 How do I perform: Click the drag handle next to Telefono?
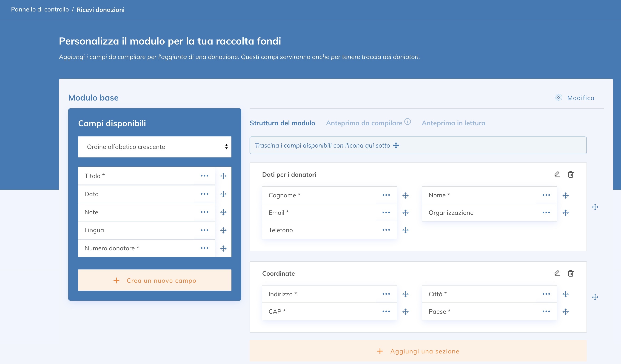click(x=405, y=230)
